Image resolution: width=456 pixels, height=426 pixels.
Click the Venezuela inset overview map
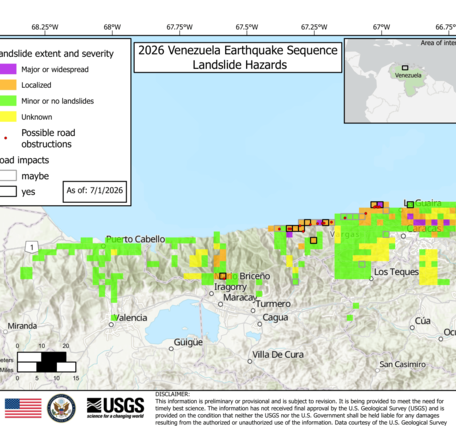(400, 81)
